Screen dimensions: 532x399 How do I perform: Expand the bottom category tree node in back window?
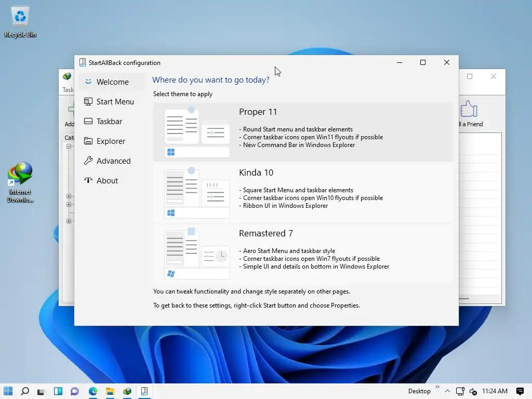[x=69, y=221]
